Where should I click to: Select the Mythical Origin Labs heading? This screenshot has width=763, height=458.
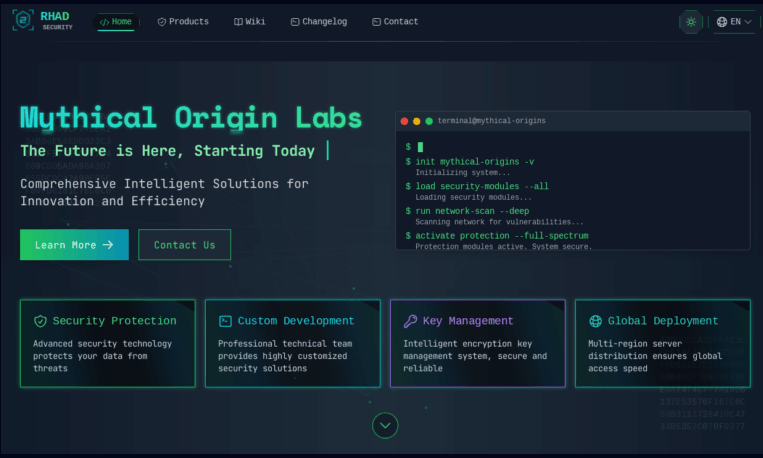click(191, 118)
